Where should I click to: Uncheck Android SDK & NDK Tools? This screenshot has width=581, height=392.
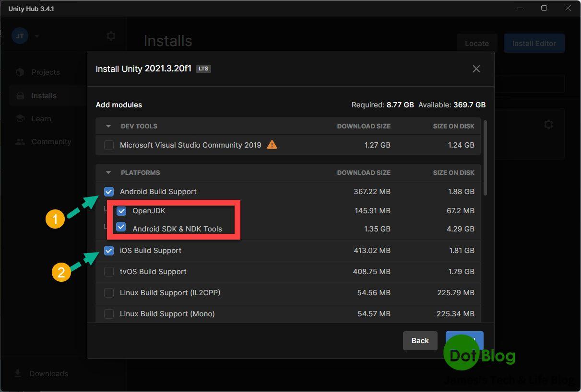click(x=121, y=227)
